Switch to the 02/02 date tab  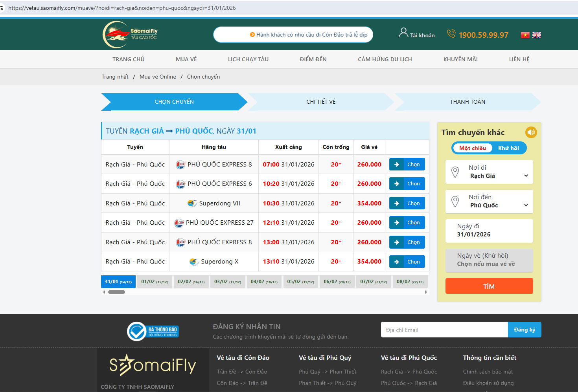pyautogui.click(x=191, y=282)
